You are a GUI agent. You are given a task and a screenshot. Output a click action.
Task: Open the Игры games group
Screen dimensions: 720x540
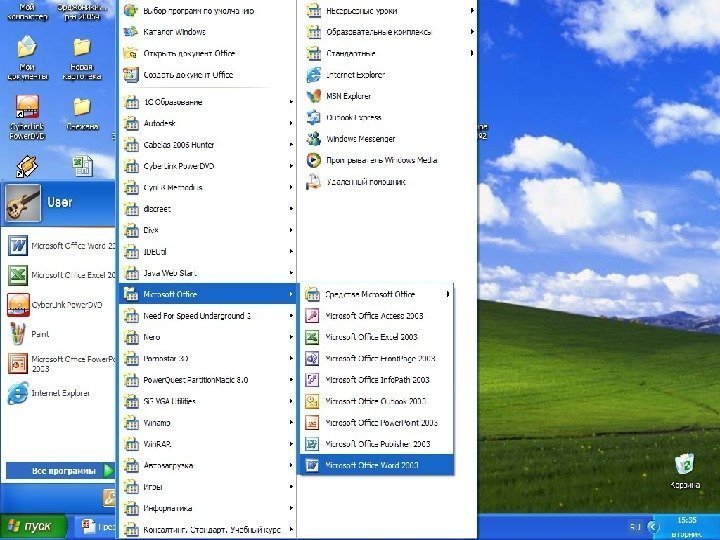pyautogui.click(x=208, y=487)
